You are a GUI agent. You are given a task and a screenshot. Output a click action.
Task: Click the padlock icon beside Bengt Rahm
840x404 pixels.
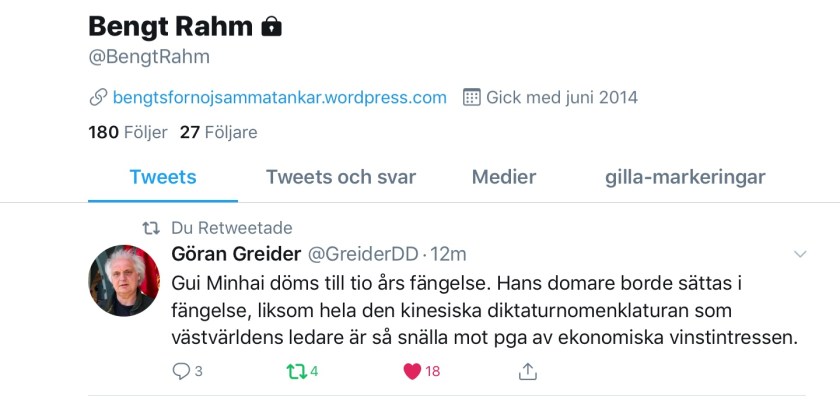tap(271, 27)
